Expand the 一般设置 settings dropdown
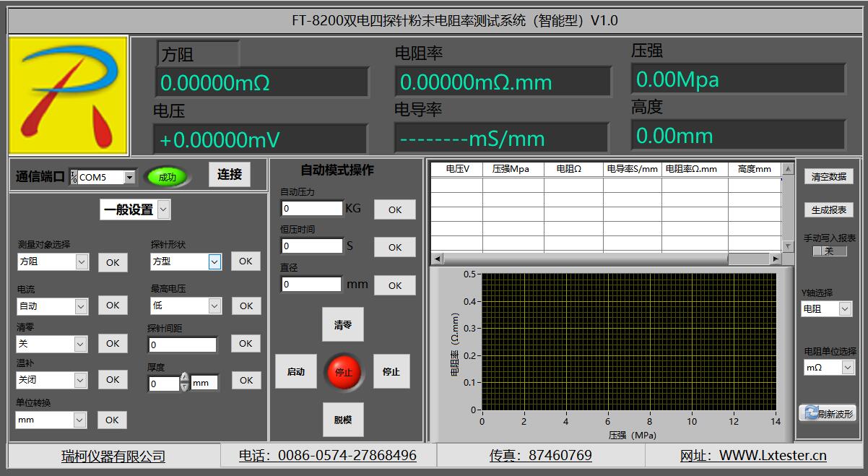This screenshot has width=868, height=476. [163, 210]
